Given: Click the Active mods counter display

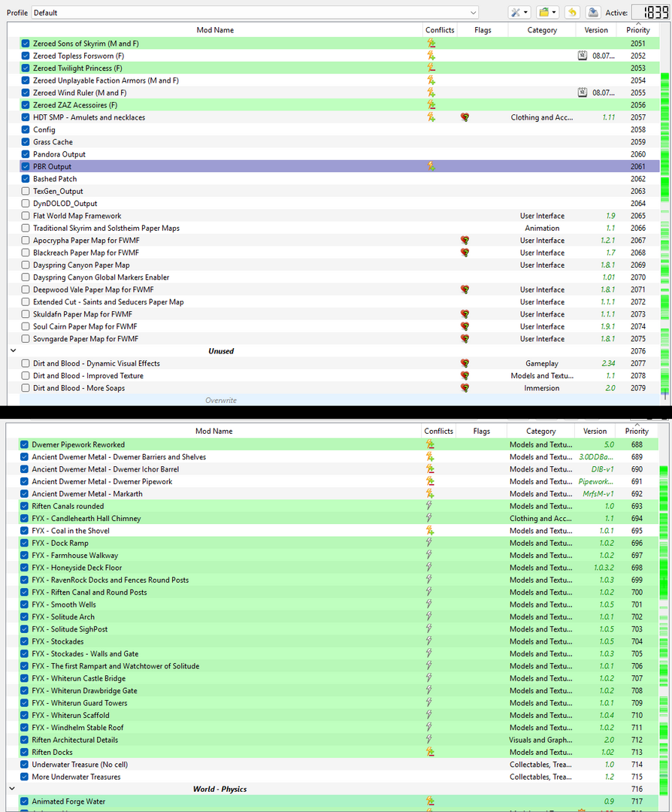Looking at the screenshot, I should (650, 13).
